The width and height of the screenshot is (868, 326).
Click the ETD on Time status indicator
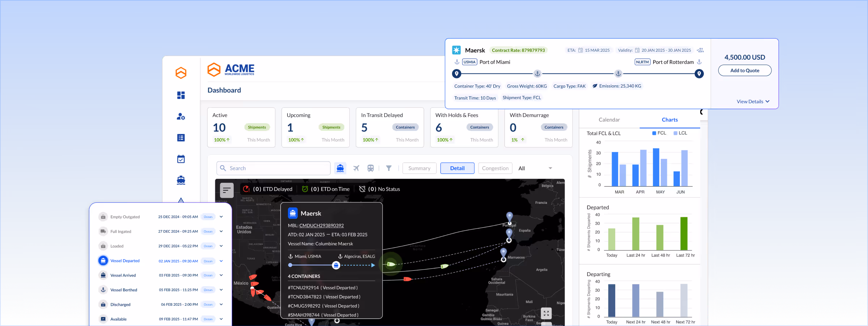(x=326, y=189)
